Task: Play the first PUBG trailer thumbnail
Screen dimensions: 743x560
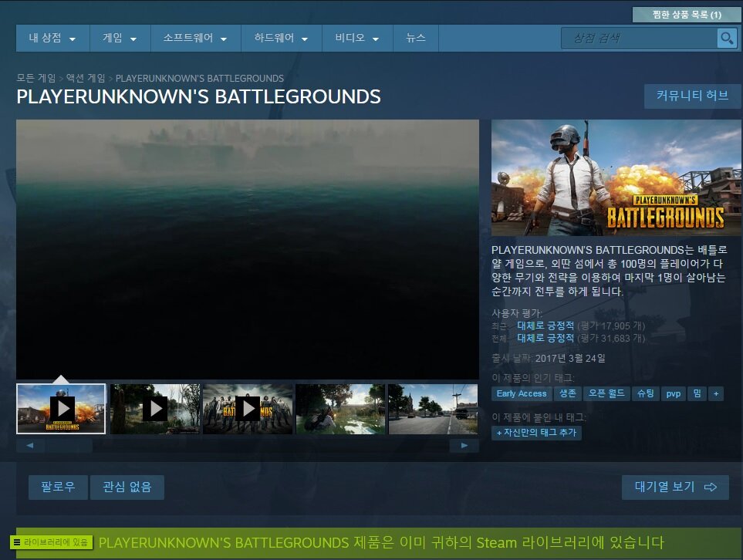Action: coord(61,409)
